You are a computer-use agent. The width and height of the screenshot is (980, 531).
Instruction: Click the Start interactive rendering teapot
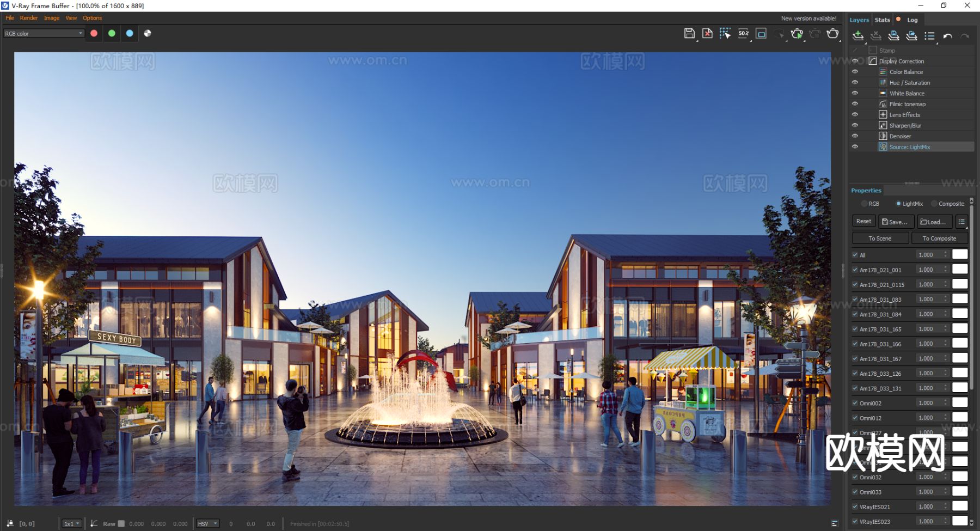[797, 33]
